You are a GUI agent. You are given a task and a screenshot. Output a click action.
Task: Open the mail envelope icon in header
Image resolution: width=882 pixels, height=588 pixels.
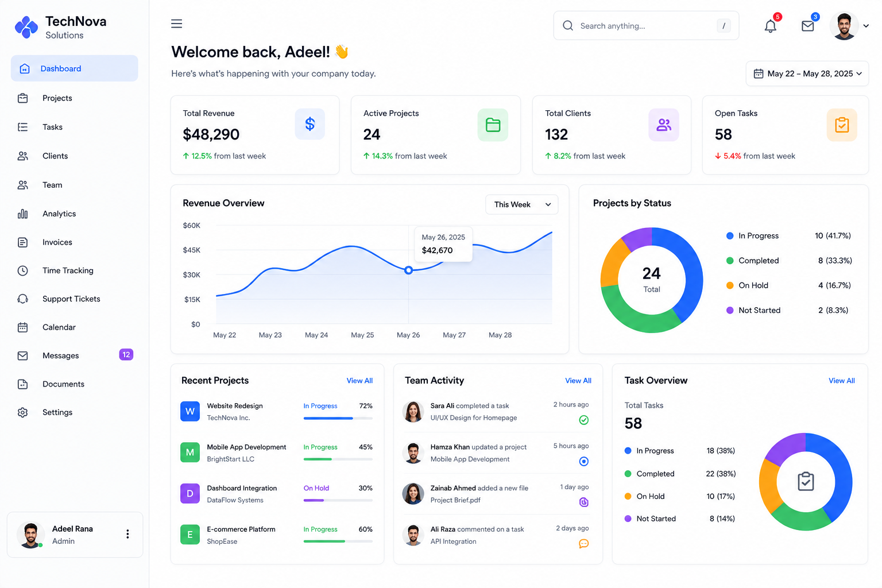[x=808, y=26]
